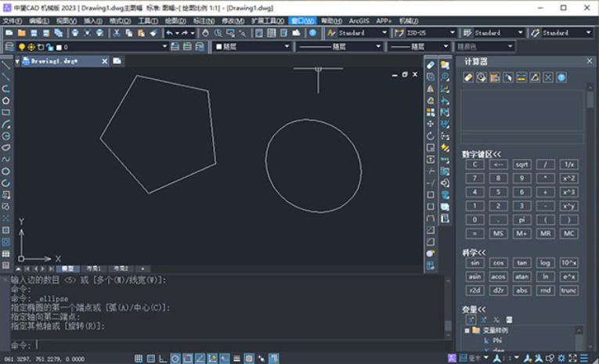Click the save icon in top toolbar
This screenshot has width=599, height=364.
pyautogui.click(x=34, y=33)
